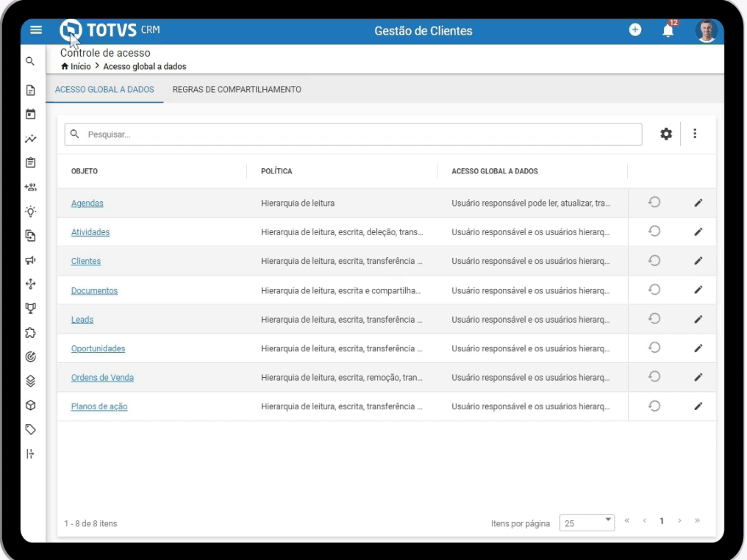Edit the Documentos row with pencil

(x=698, y=290)
